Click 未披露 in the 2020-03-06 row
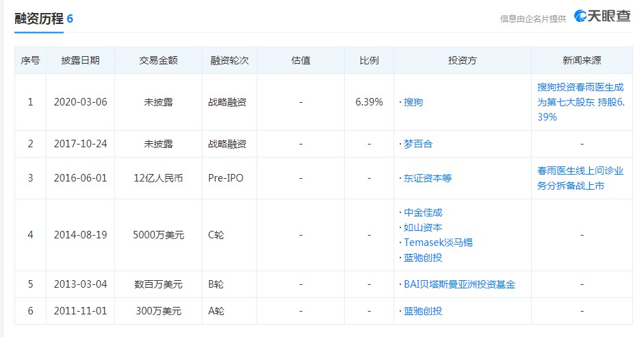 tap(159, 102)
